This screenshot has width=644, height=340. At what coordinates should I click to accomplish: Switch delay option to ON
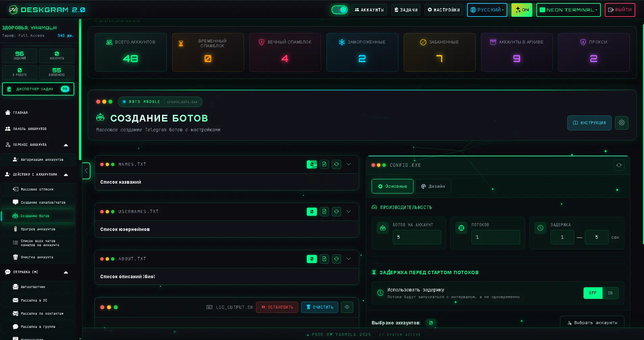point(610,293)
